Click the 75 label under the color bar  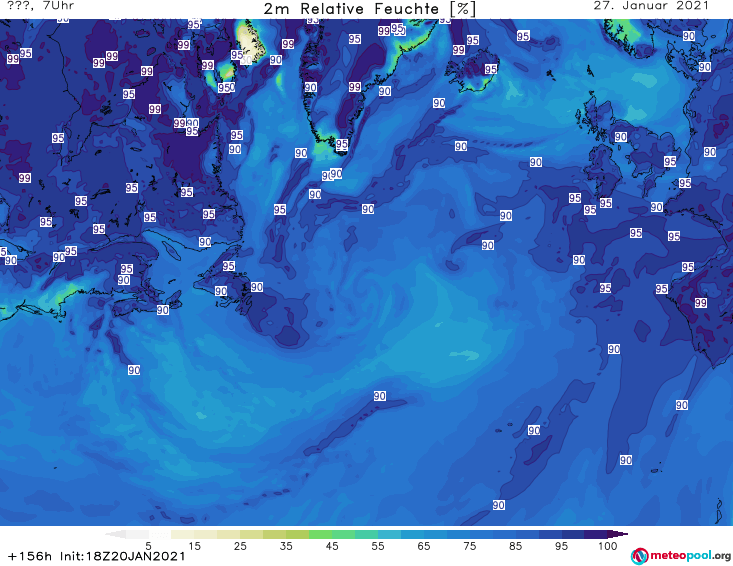click(x=469, y=546)
